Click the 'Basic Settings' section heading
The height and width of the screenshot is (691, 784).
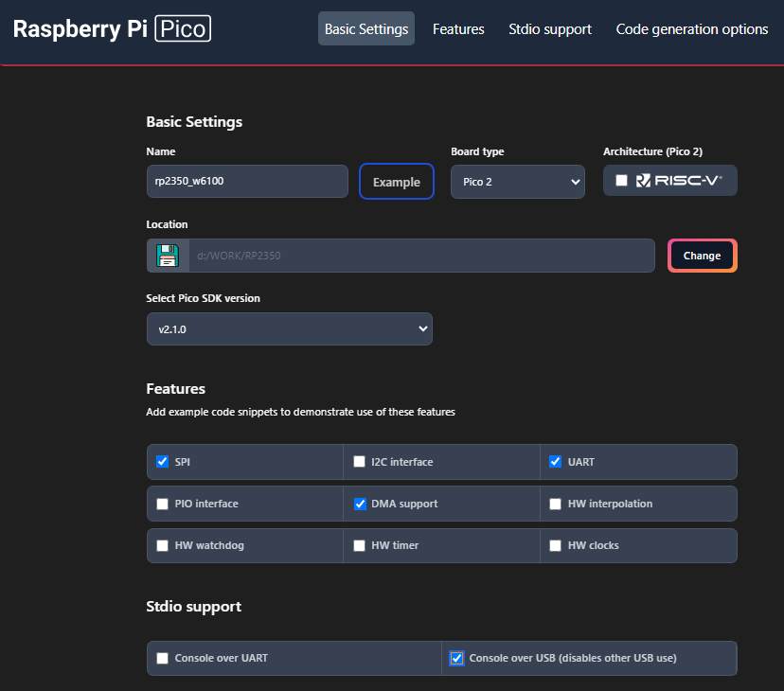click(x=194, y=121)
